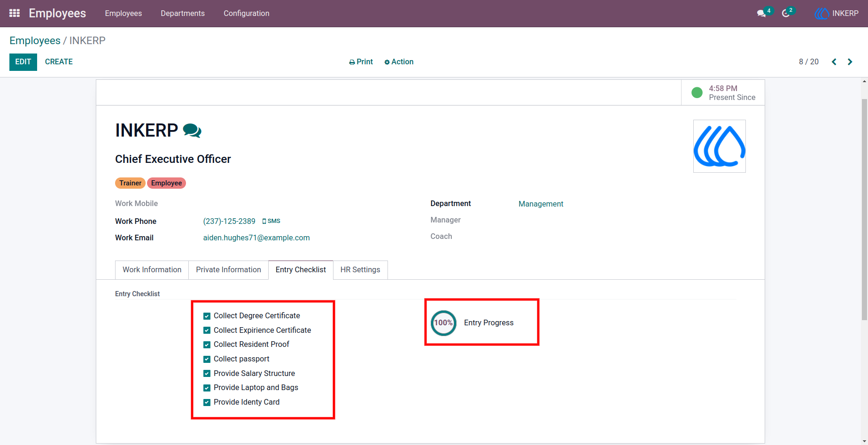This screenshot has width=868, height=445.
Task: Toggle the Collect Degree Certificate checkbox
Action: point(207,316)
